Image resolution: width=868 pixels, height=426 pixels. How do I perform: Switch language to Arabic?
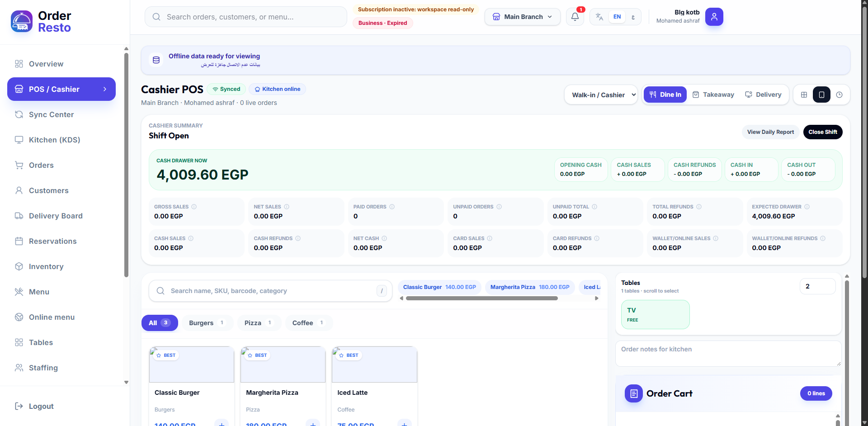point(633,17)
